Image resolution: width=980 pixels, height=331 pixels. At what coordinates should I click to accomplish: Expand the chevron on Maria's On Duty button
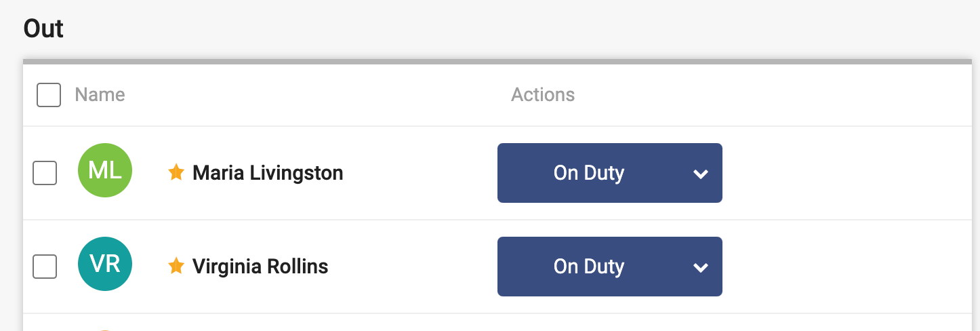(701, 174)
